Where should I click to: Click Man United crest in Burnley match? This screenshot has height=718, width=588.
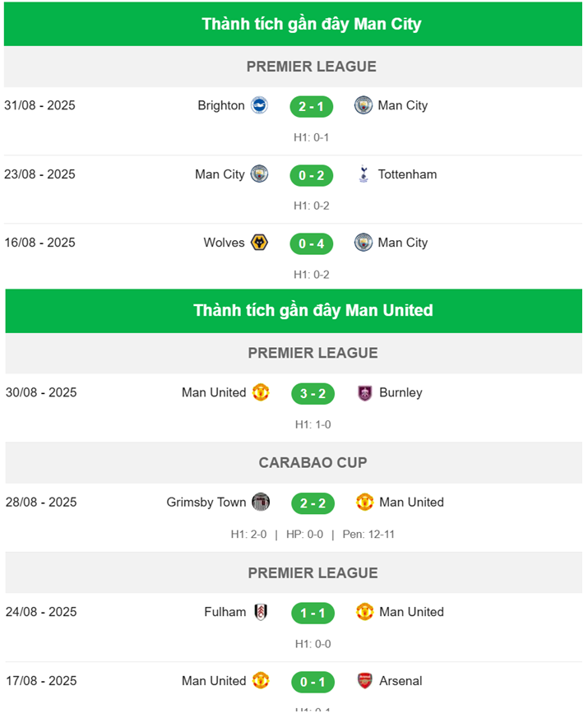click(261, 393)
